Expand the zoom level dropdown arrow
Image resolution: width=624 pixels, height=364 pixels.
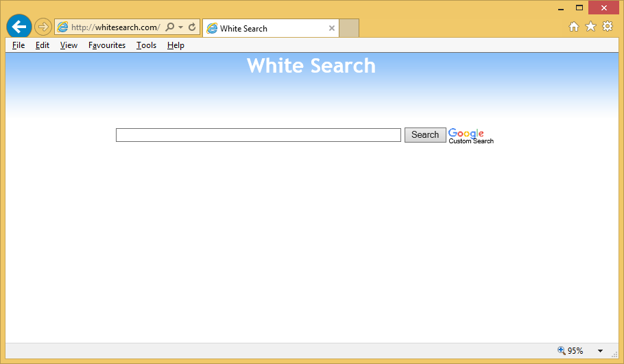(600, 351)
